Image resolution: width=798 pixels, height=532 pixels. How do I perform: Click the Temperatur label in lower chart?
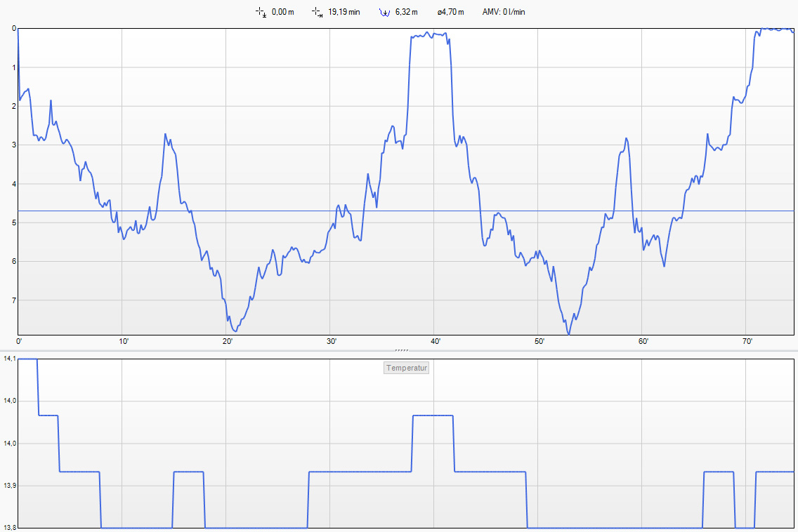coord(406,368)
